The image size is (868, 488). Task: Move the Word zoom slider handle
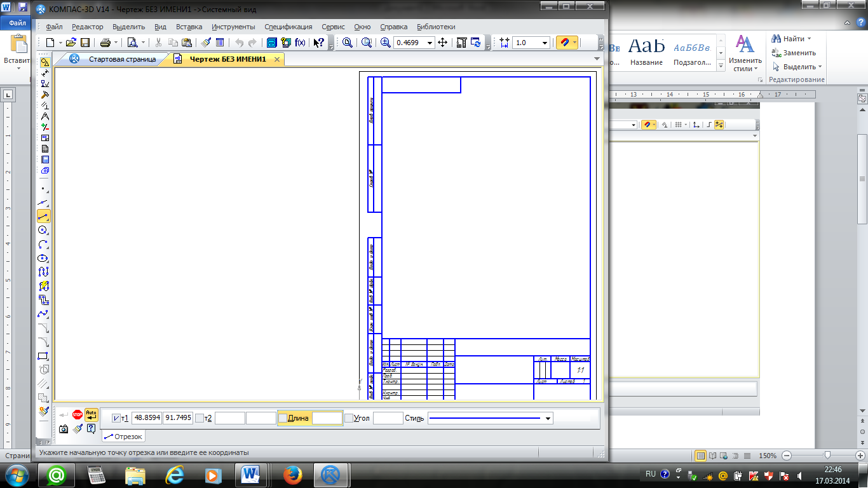click(827, 456)
